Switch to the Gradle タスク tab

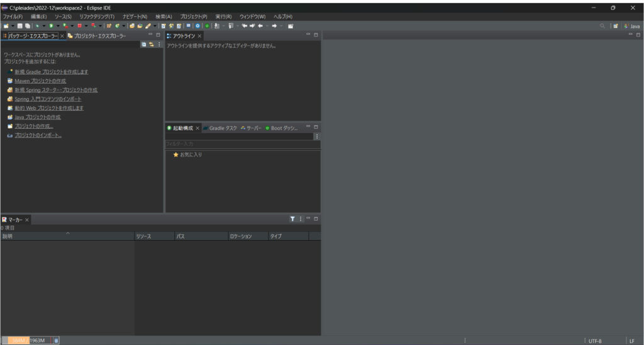(x=222, y=128)
